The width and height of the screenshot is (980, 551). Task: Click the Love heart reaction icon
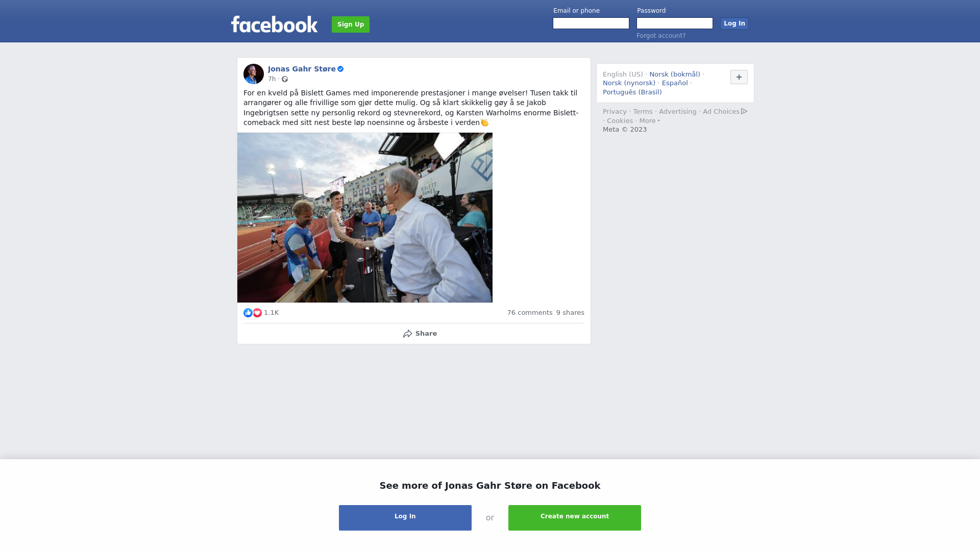point(257,313)
